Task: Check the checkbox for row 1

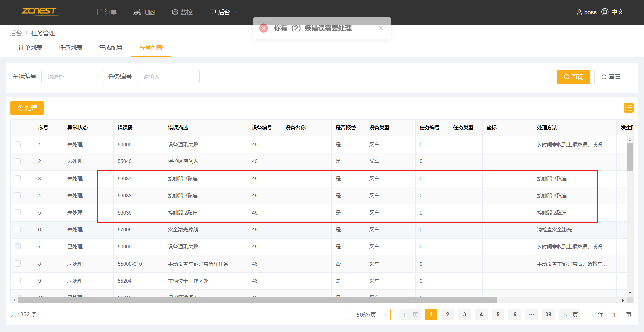Action: [18, 144]
